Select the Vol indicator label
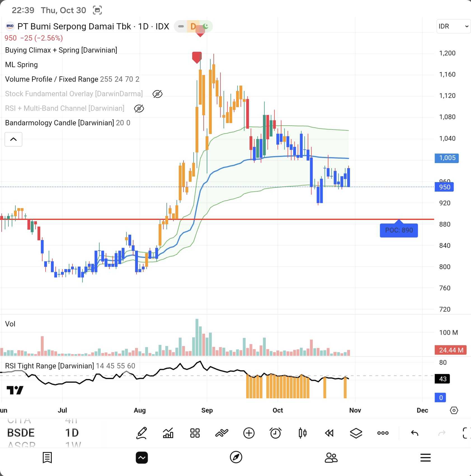This screenshot has height=476, width=471. pyautogui.click(x=10, y=324)
